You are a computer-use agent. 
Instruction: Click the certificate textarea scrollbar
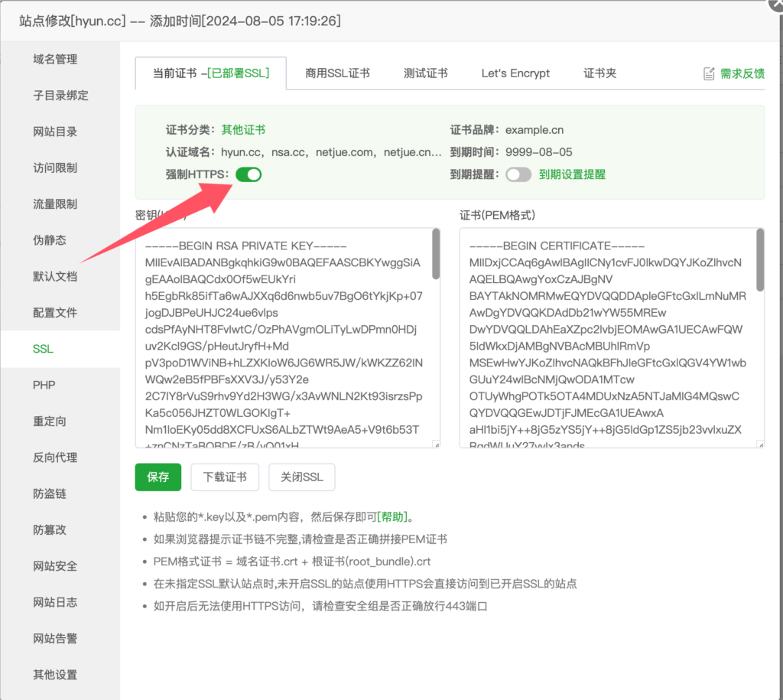(760, 260)
